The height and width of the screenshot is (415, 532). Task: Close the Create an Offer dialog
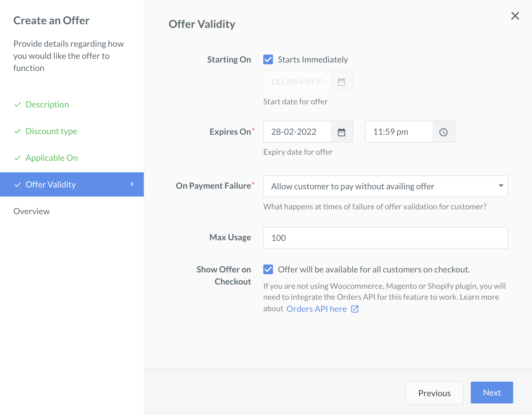[515, 16]
